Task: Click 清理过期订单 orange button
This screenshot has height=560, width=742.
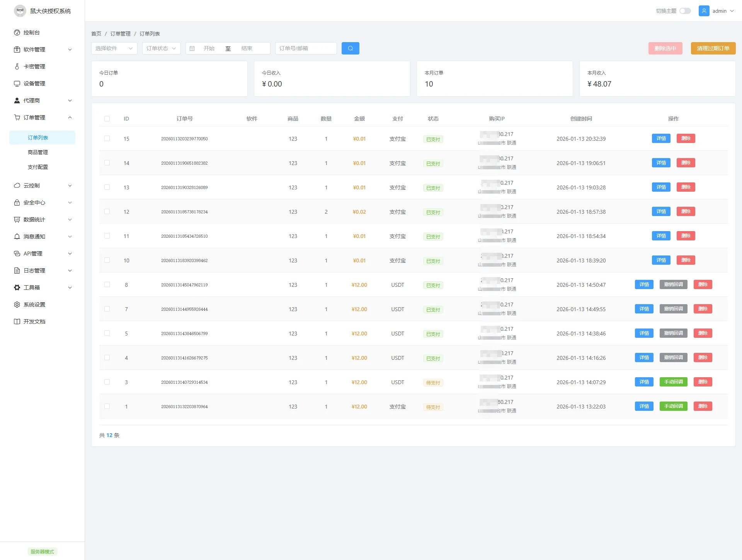Action: point(713,48)
